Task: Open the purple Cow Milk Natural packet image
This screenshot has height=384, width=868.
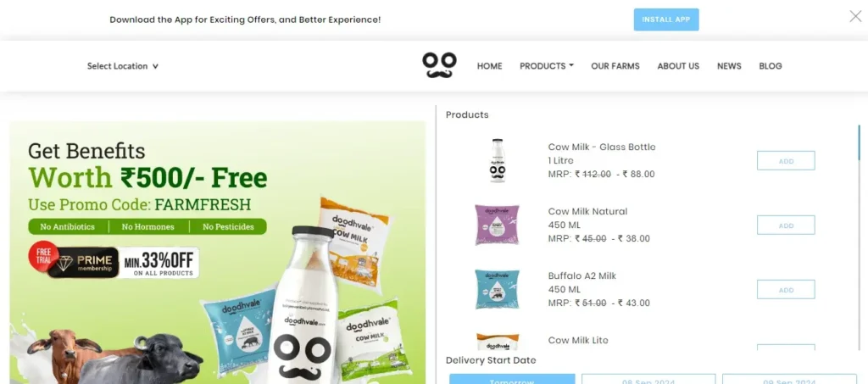Action: (497, 225)
